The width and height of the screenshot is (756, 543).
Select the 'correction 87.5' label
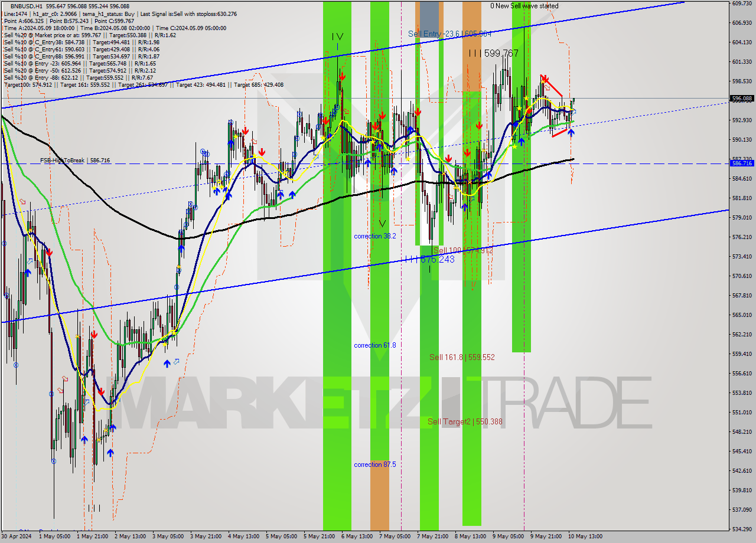click(374, 465)
